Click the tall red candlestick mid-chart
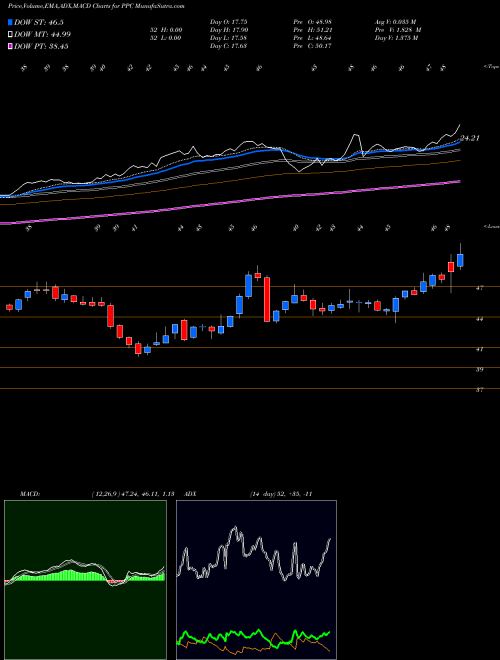 coord(267,299)
